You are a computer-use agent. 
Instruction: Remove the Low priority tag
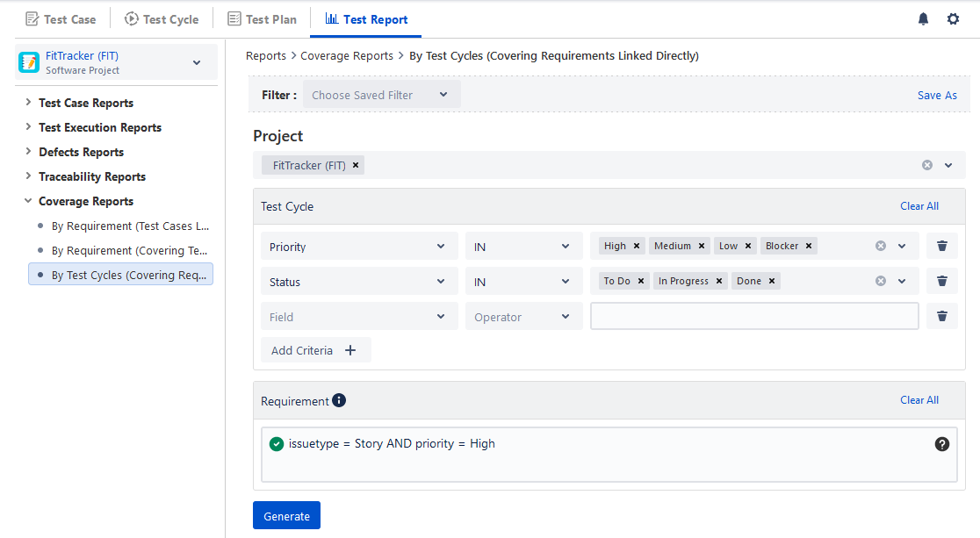[x=748, y=246]
